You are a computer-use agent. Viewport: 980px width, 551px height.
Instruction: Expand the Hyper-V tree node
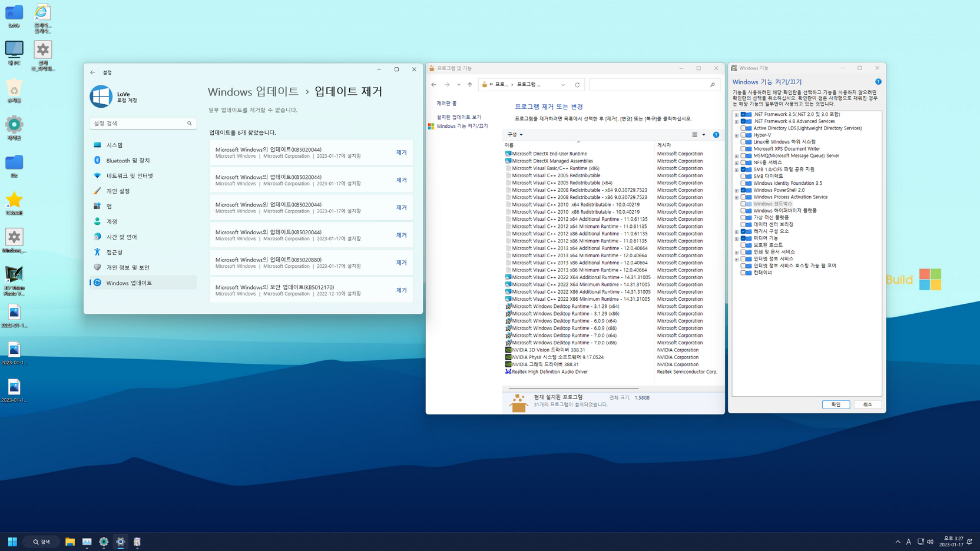click(737, 135)
